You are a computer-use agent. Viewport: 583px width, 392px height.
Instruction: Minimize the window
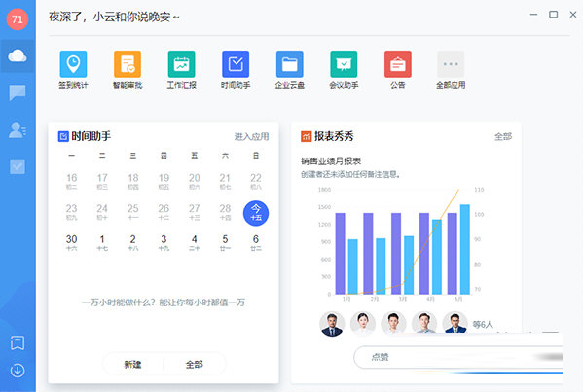pos(533,15)
